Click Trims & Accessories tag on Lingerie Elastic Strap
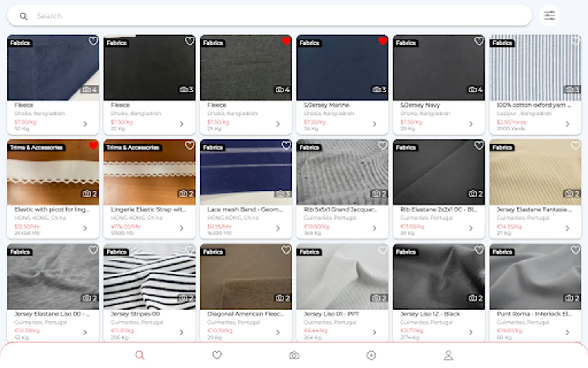This screenshot has height=368, width=588. click(133, 147)
